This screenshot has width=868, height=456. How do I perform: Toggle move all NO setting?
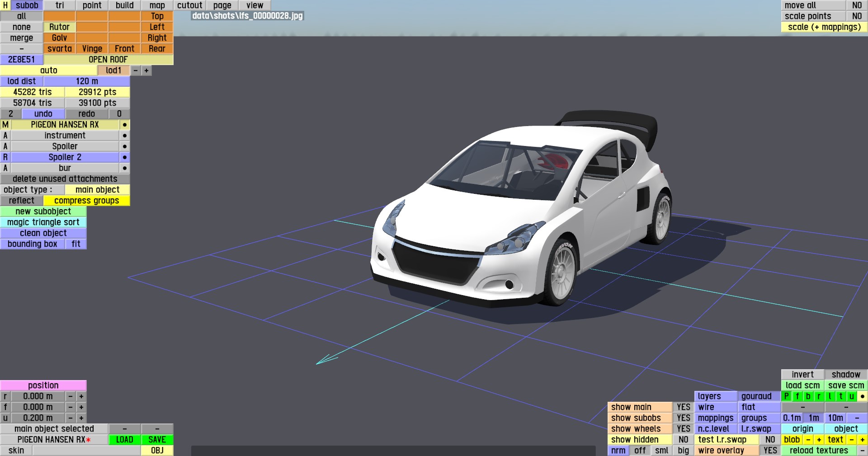[857, 5]
